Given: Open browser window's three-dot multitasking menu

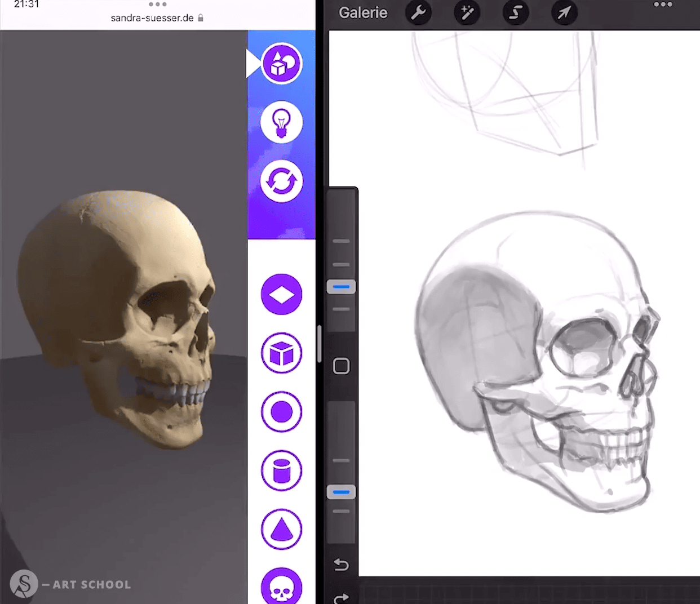Looking at the screenshot, I should coord(158,5).
